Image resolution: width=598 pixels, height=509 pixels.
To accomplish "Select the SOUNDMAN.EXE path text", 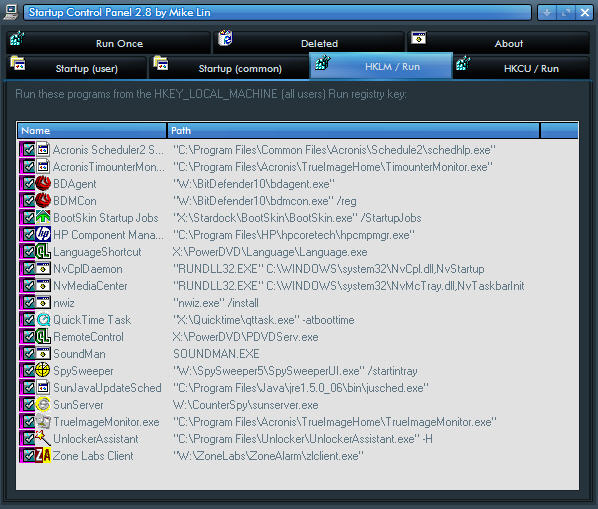I will click(x=216, y=353).
